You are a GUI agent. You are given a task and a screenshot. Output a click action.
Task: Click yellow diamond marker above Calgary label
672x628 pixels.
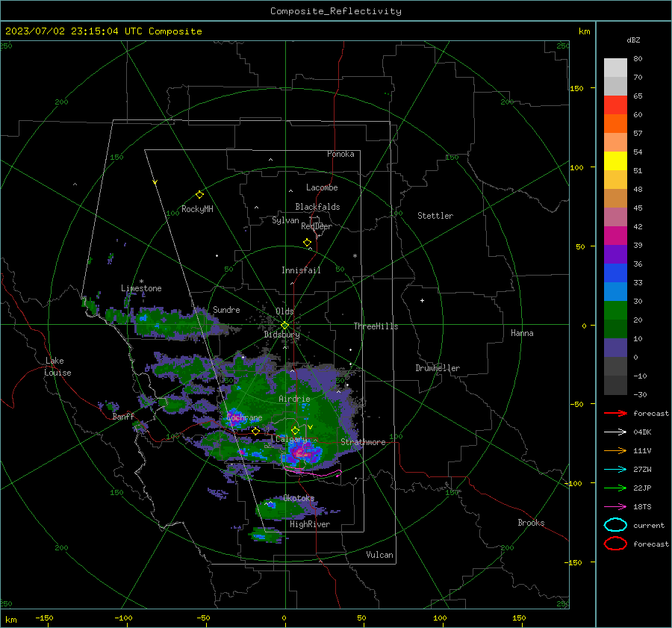[x=295, y=430]
